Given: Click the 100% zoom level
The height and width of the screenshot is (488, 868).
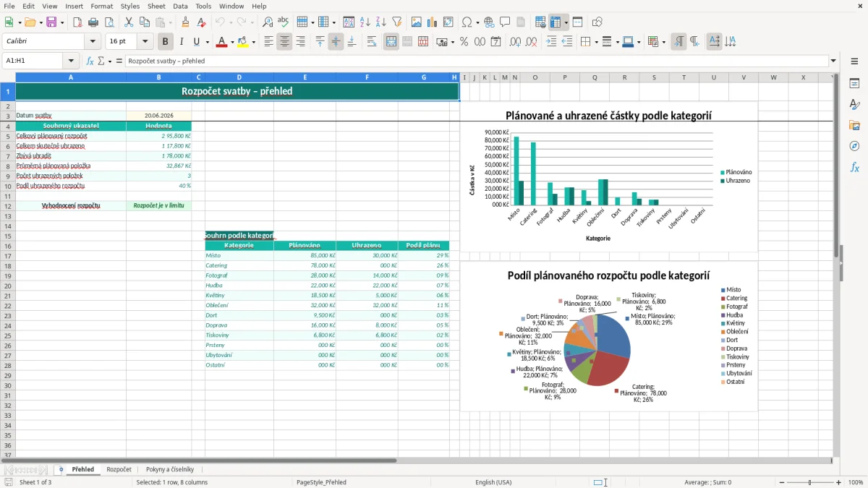Looking at the screenshot, I should (x=856, y=482).
